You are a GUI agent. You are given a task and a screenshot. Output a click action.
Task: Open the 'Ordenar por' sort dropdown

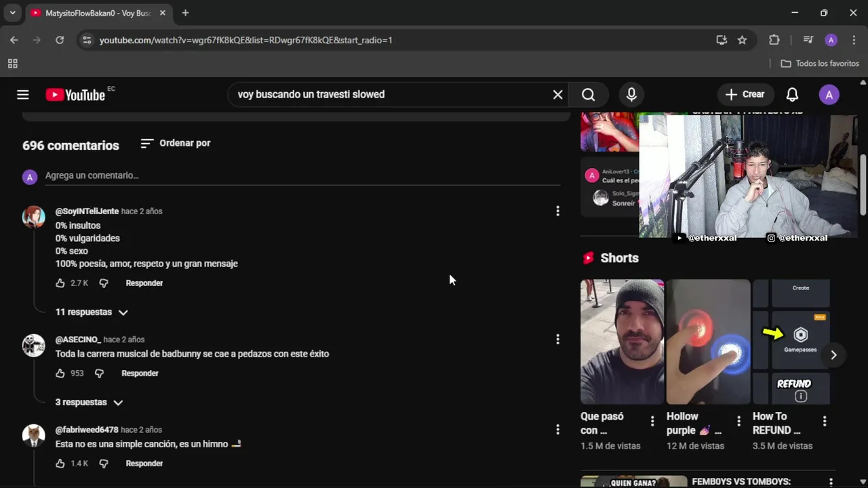pyautogui.click(x=176, y=143)
